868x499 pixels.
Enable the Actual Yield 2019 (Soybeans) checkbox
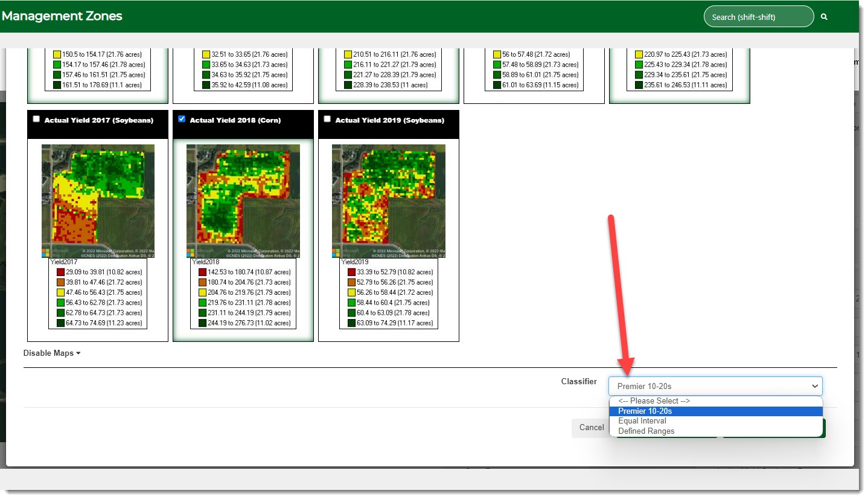(327, 119)
